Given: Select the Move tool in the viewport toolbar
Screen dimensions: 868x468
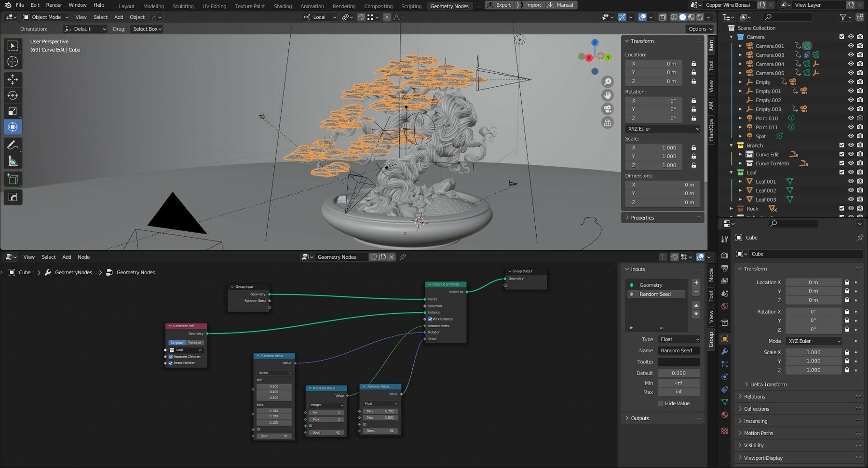Looking at the screenshot, I should click(x=13, y=79).
